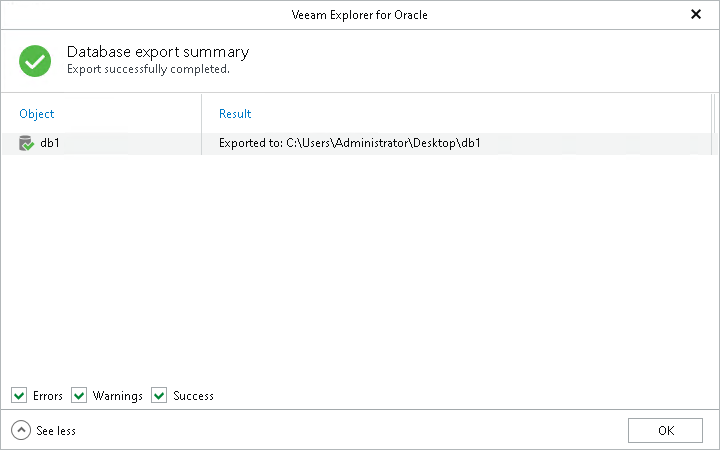Click the db1 database icon

(26, 144)
